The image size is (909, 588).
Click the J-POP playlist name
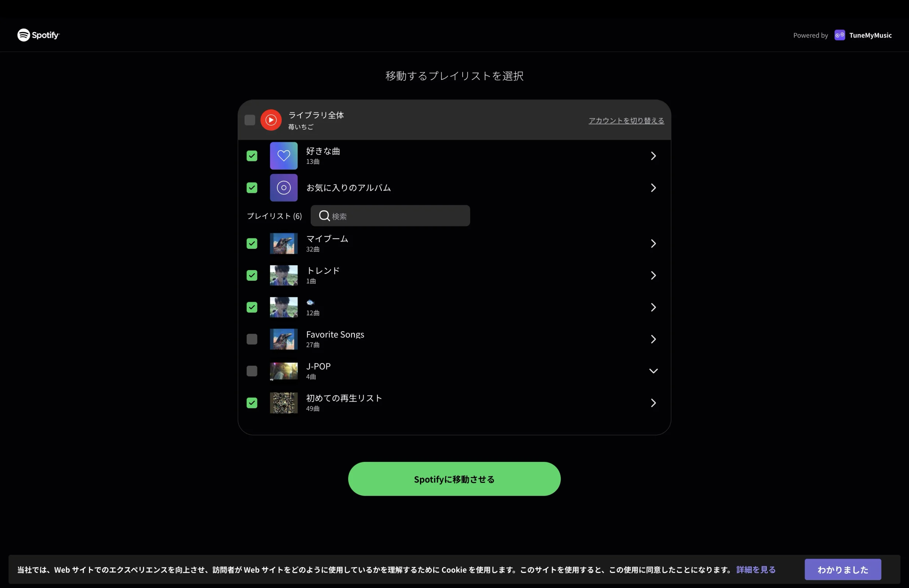(x=318, y=366)
